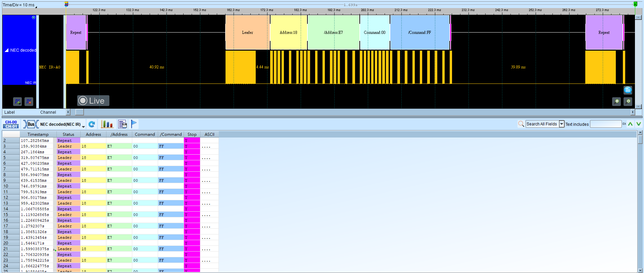Click the EX toggle next to search field
644x273 pixels.
pyautogui.click(x=624, y=124)
